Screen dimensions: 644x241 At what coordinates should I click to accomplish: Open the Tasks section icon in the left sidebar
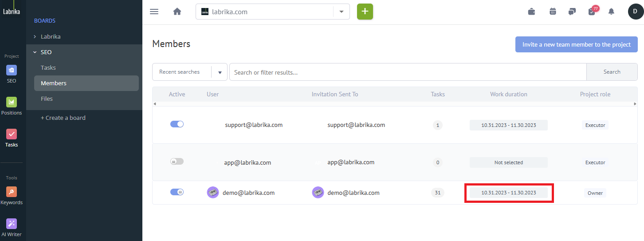coord(12,134)
